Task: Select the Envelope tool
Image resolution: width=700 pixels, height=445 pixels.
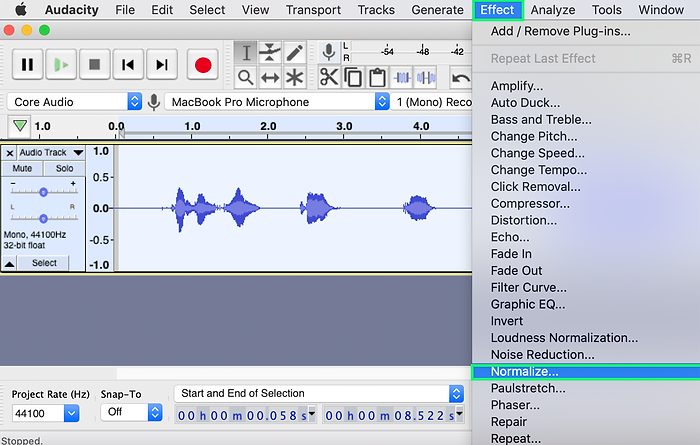Action: (x=270, y=53)
